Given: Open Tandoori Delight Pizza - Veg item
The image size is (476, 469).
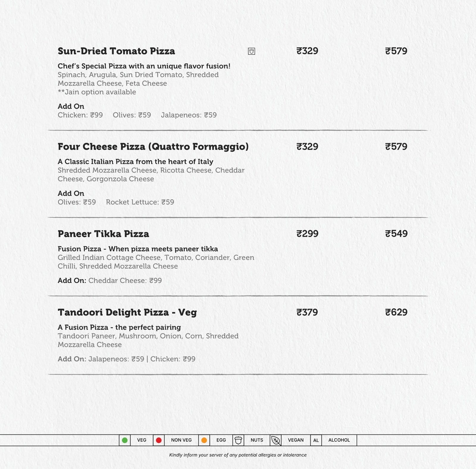Looking at the screenshot, I should pos(127,312).
